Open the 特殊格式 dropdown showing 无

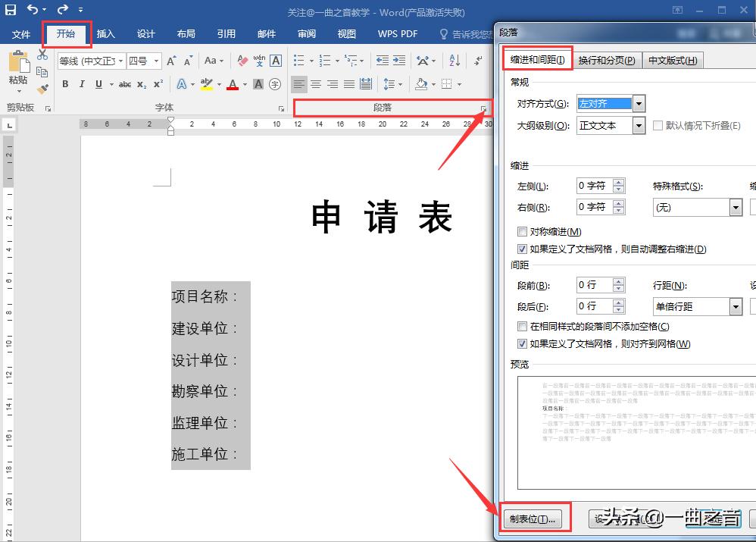pyautogui.click(x=735, y=207)
